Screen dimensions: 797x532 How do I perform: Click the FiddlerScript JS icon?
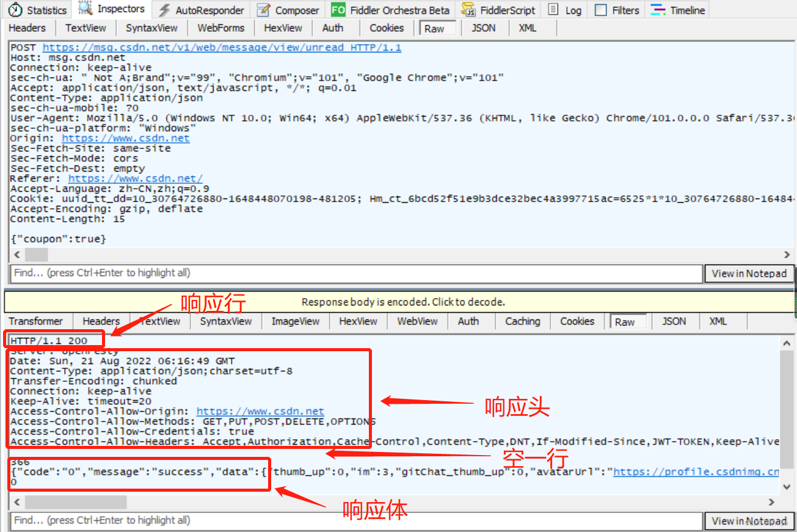(x=468, y=10)
